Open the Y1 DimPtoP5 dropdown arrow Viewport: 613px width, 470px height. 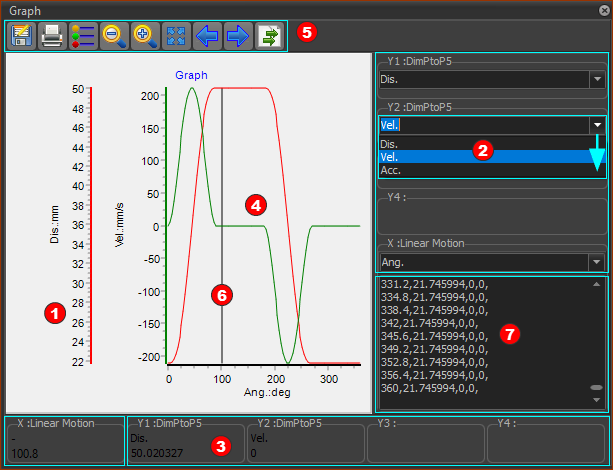(597, 79)
